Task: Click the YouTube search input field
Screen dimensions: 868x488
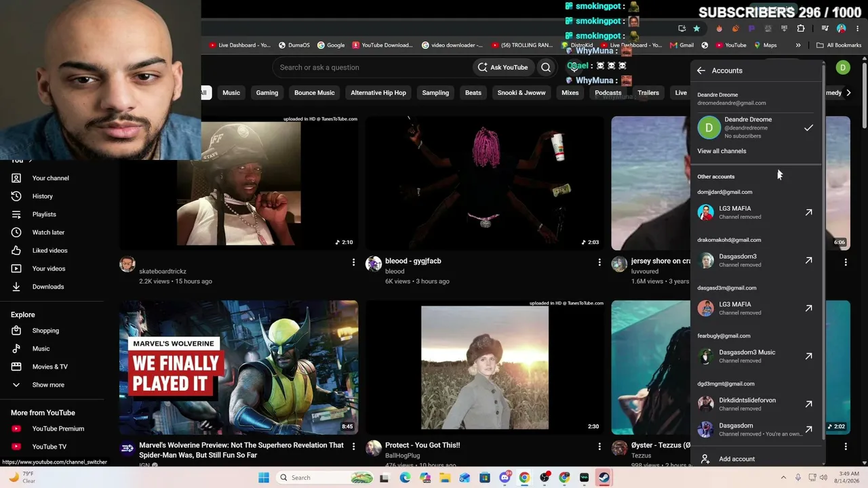Action: (372, 67)
